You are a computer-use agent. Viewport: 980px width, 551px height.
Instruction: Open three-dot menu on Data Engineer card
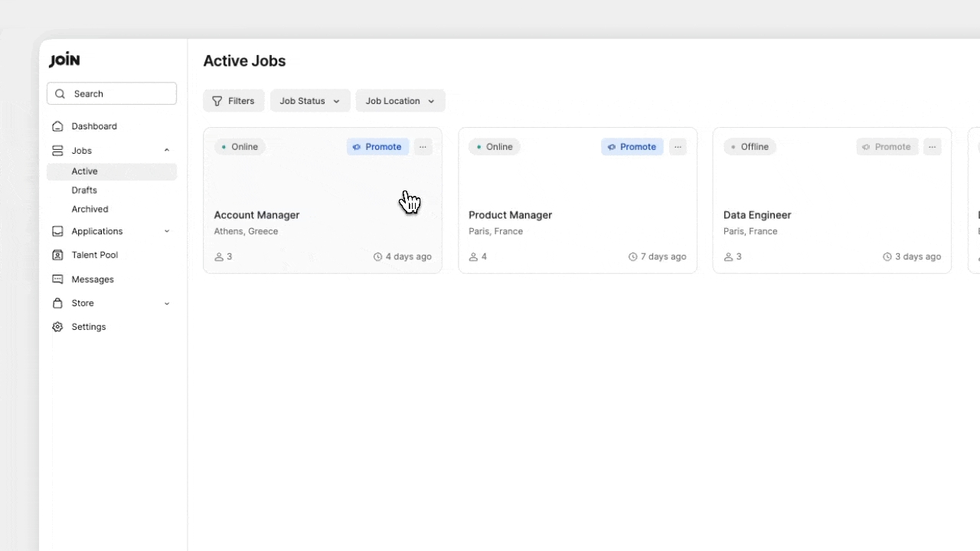[932, 147]
